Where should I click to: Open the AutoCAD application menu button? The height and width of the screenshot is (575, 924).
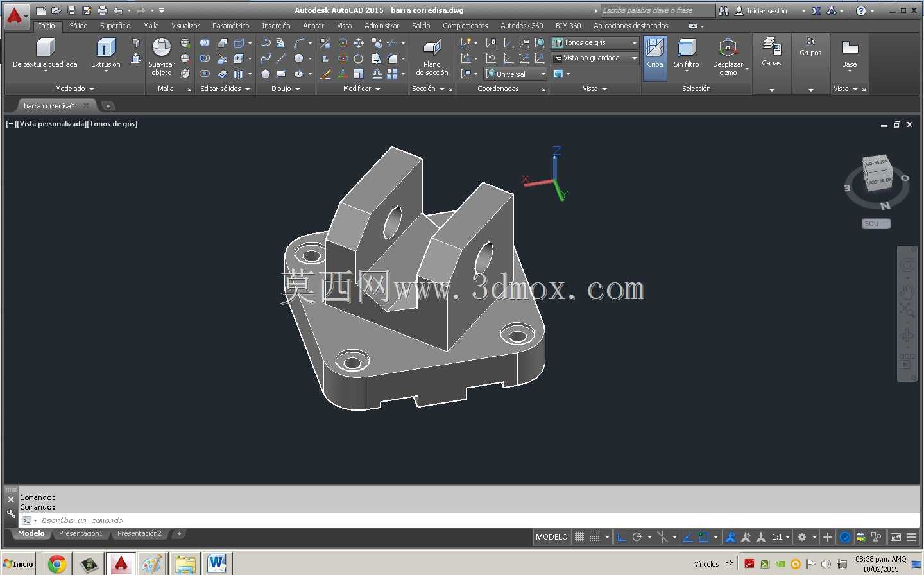click(16, 16)
